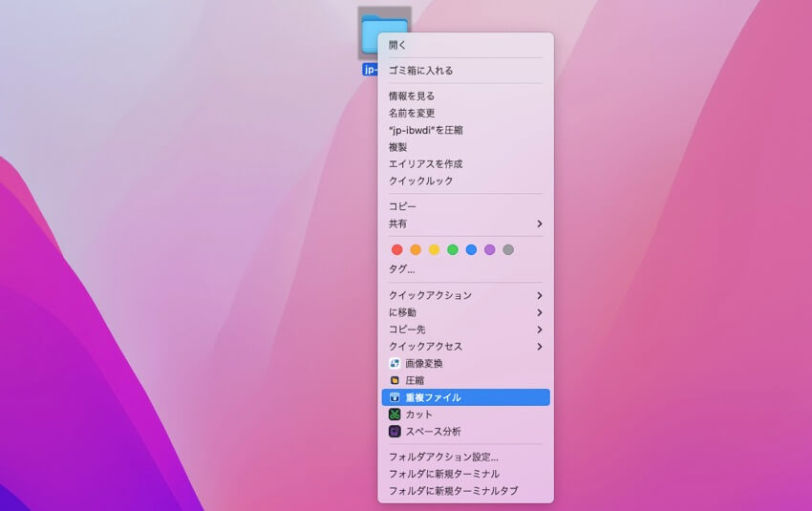Expand the コピー先 submenu arrow

[x=540, y=330]
